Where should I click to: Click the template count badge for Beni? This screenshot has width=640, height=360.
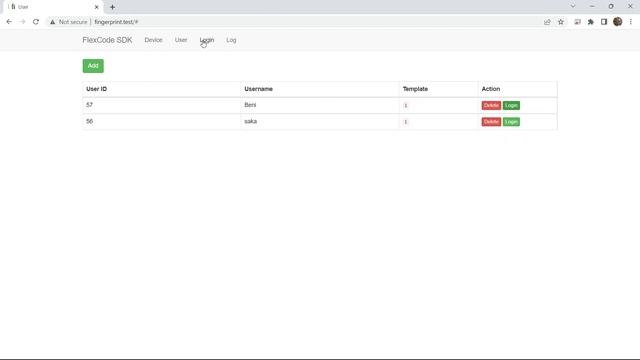tap(406, 105)
